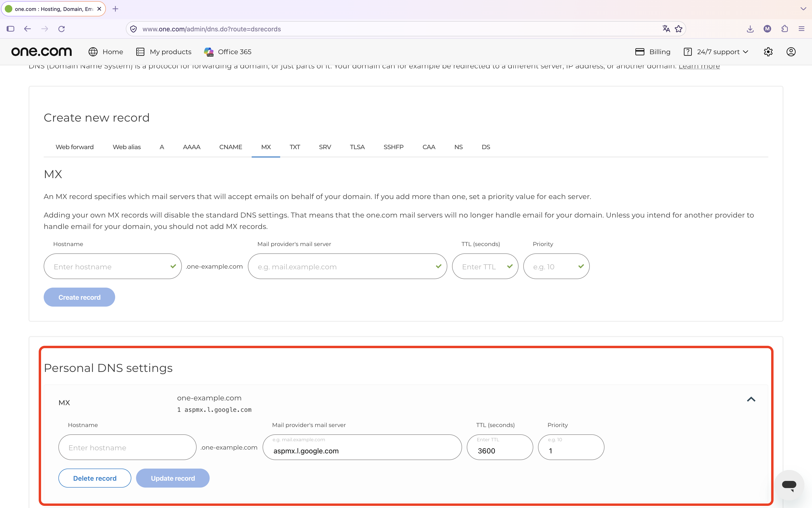Select the TXT tab
This screenshot has width=812, height=508.
coord(294,147)
